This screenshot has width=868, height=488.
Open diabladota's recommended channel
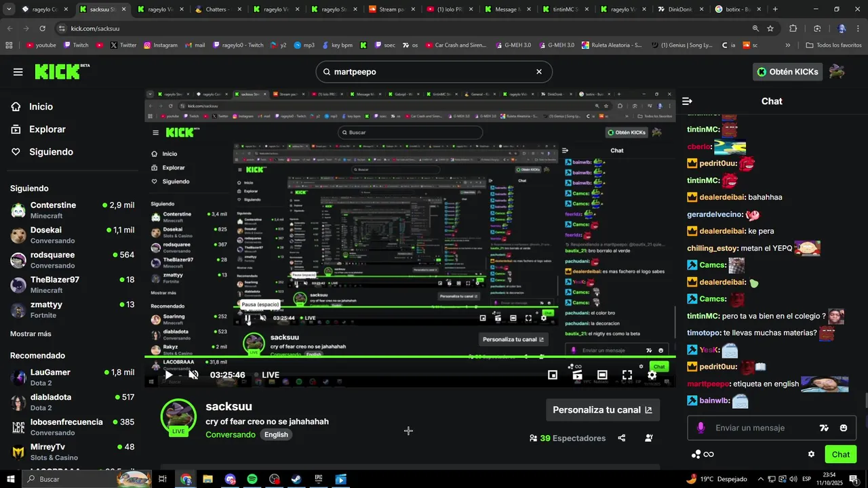(x=72, y=402)
